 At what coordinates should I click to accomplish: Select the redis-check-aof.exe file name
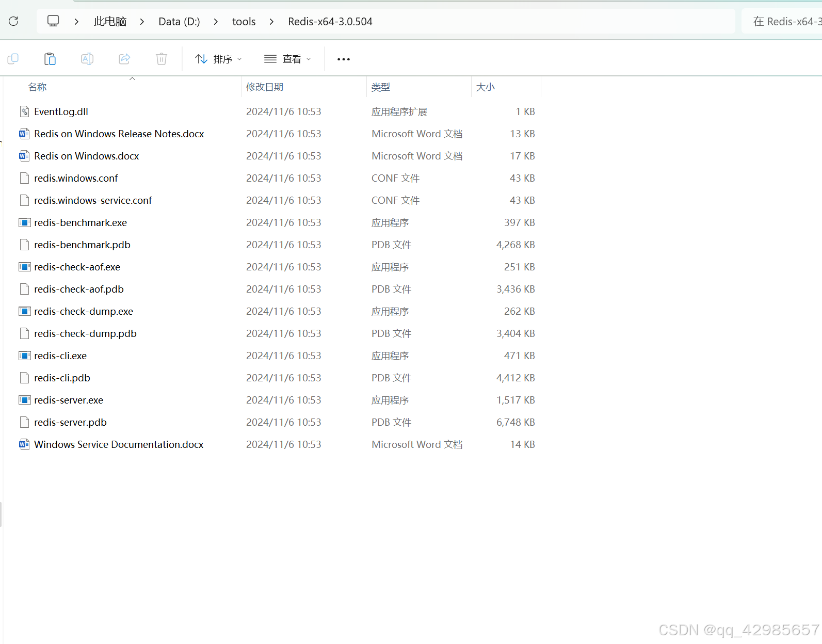click(77, 267)
